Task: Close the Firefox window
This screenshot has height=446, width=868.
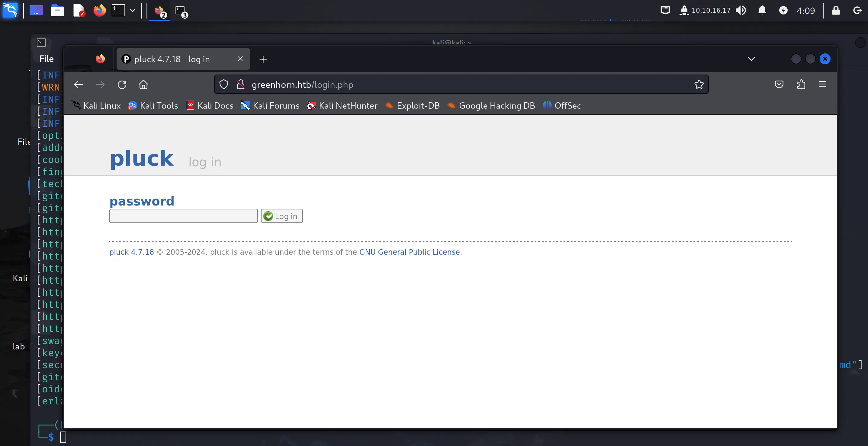Action: tap(825, 59)
